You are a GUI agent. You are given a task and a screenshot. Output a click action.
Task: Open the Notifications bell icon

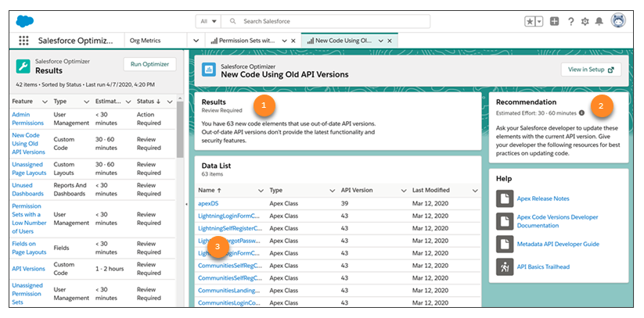[x=599, y=22]
